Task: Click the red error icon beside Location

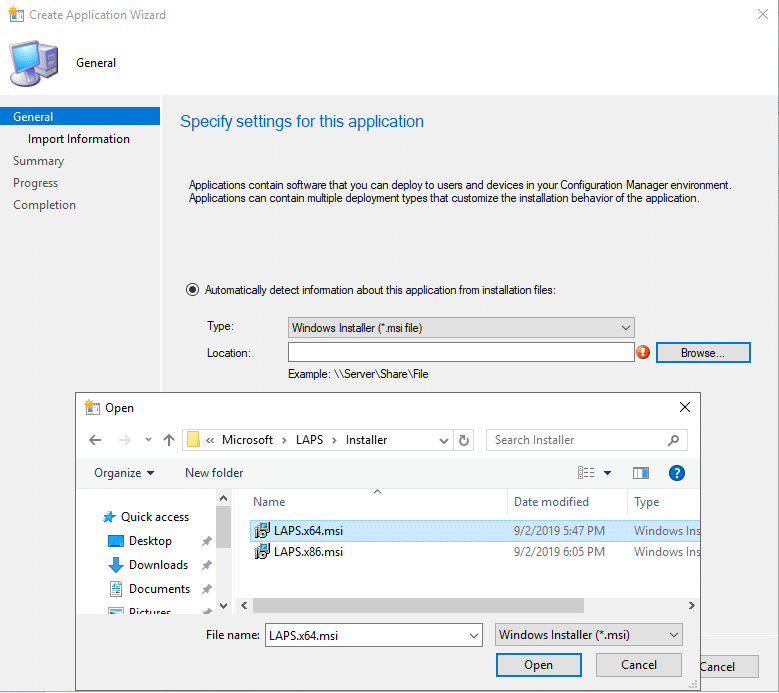Action: pyautogui.click(x=643, y=352)
